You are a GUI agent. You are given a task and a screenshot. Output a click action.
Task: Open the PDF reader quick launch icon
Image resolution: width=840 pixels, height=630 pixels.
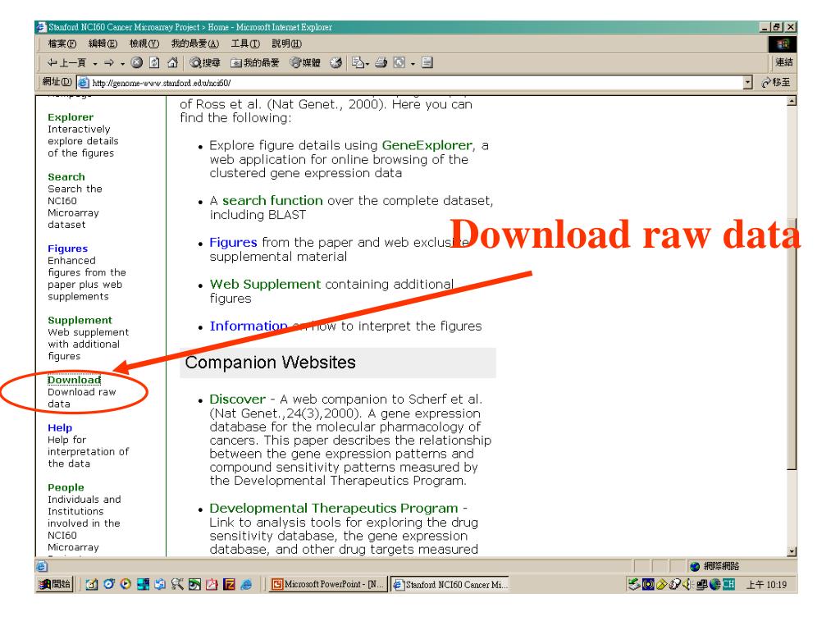[212, 584]
